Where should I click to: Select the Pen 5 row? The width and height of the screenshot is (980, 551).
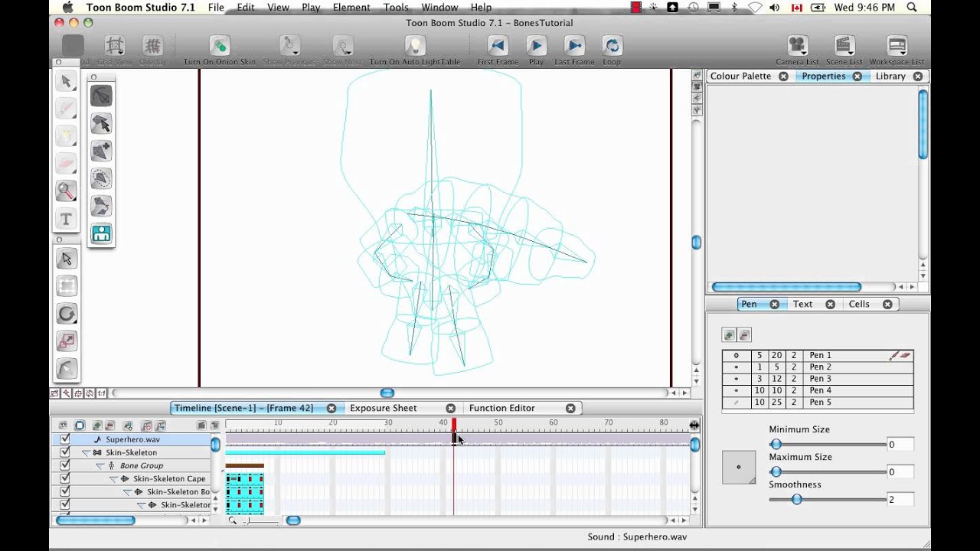818,403
